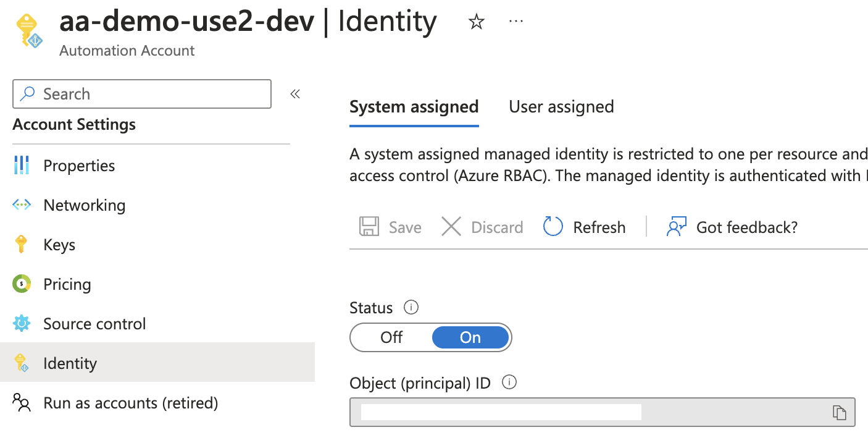This screenshot has width=868, height=435.
Task: Keep Status set to On
Action: click(x=470, y=337)
